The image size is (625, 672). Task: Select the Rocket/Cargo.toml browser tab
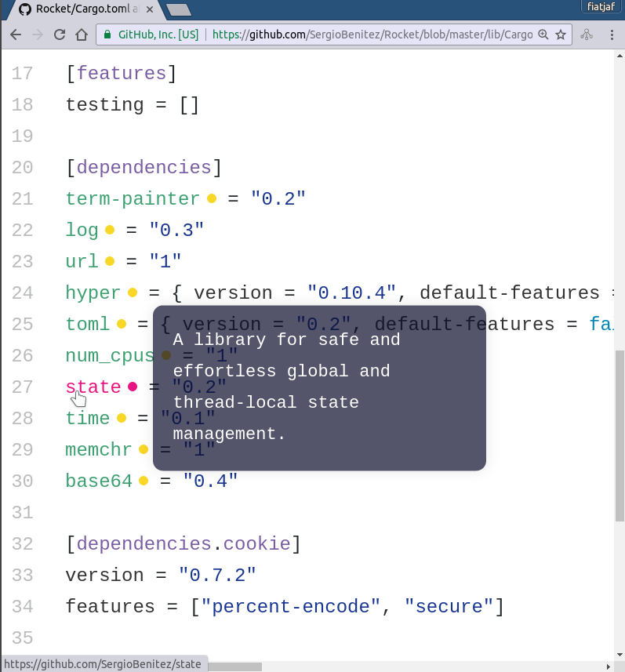[85, 9]
